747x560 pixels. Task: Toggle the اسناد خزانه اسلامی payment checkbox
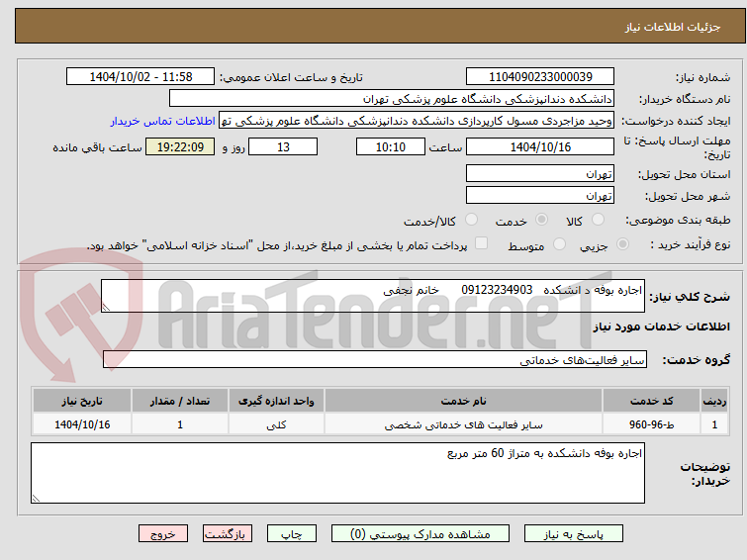click(482, 243)
